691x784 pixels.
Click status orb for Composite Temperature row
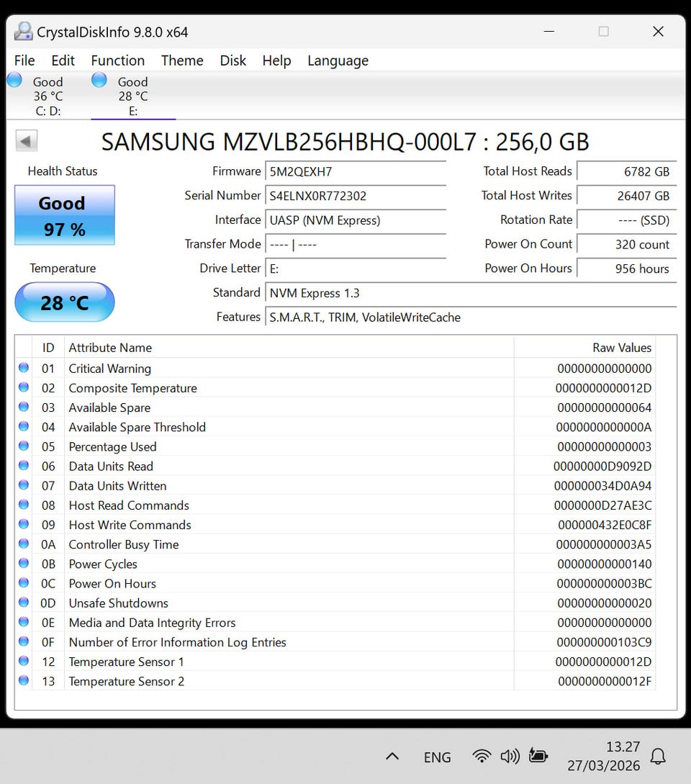click(24, 387)
